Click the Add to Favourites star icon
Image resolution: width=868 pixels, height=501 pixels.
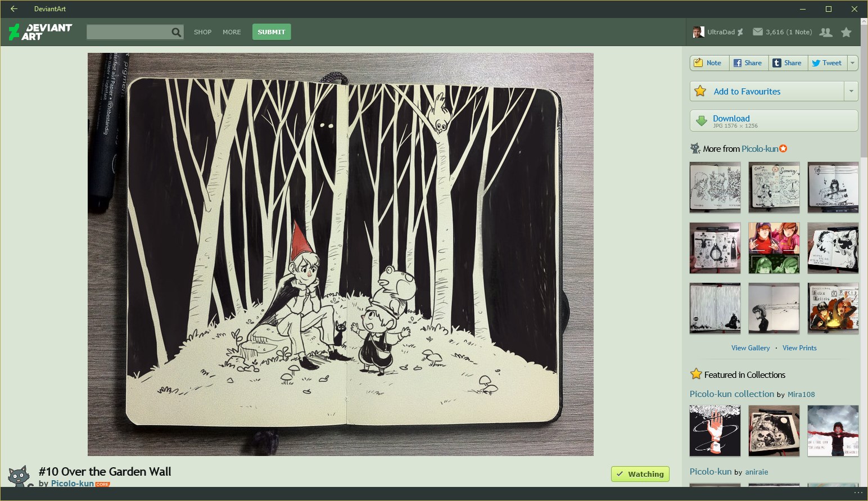click(700, 91)
